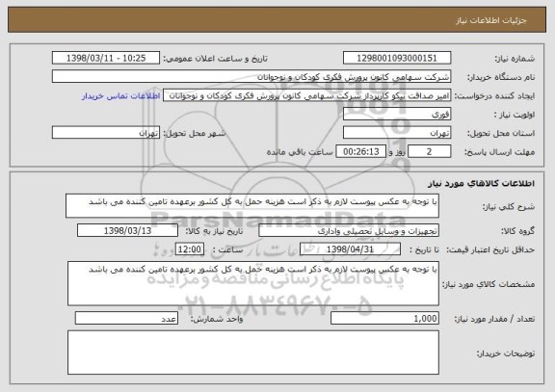The height and width of the screenshot is (392, 555).
Task: Click the empty توضیحات خریدار text area
Action: click(x=253, y=353)
